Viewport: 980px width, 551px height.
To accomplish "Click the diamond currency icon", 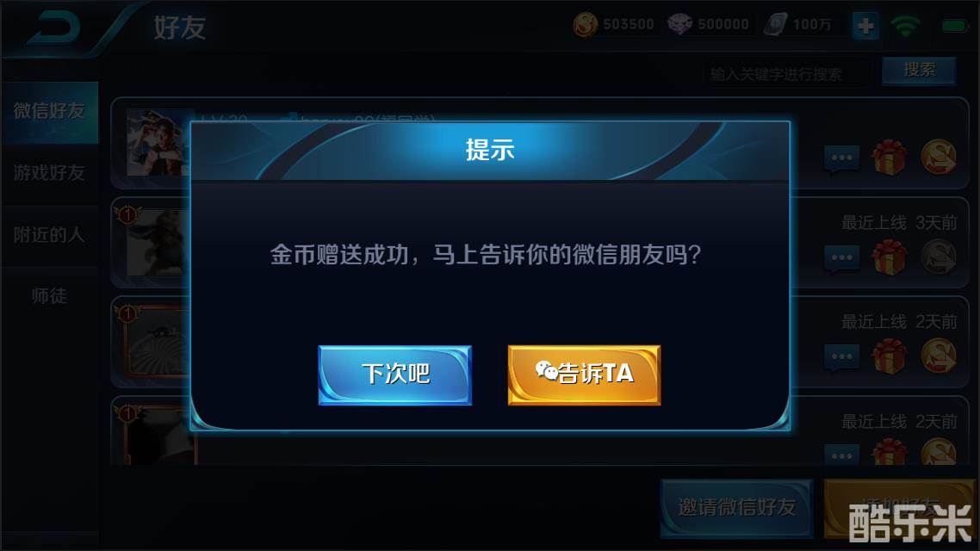I will [x=679, y=25].
